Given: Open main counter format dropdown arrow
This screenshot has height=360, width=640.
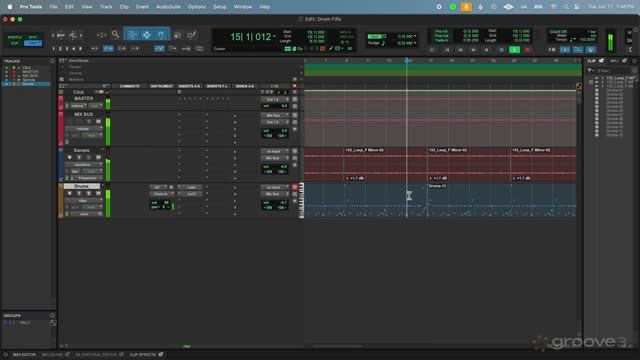Looking at the screenshot, I should click(x=274, y=36).
